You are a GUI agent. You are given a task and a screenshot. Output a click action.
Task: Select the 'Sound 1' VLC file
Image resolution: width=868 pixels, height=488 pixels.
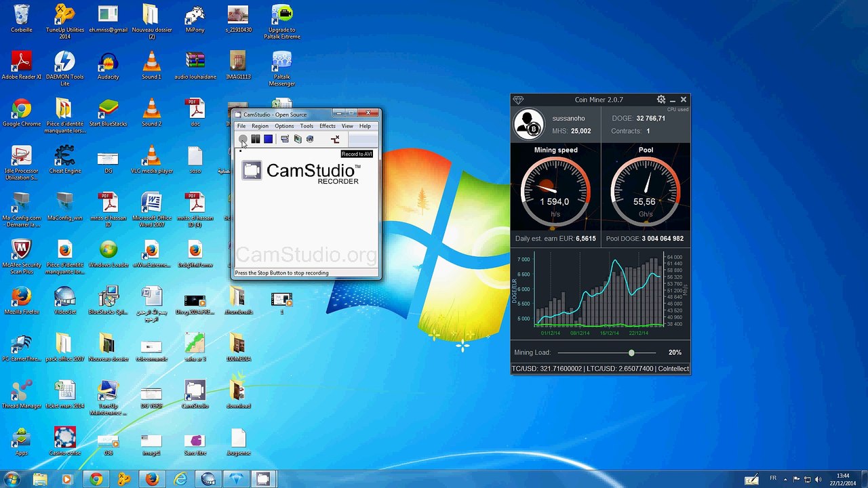(x=151, y=66)
